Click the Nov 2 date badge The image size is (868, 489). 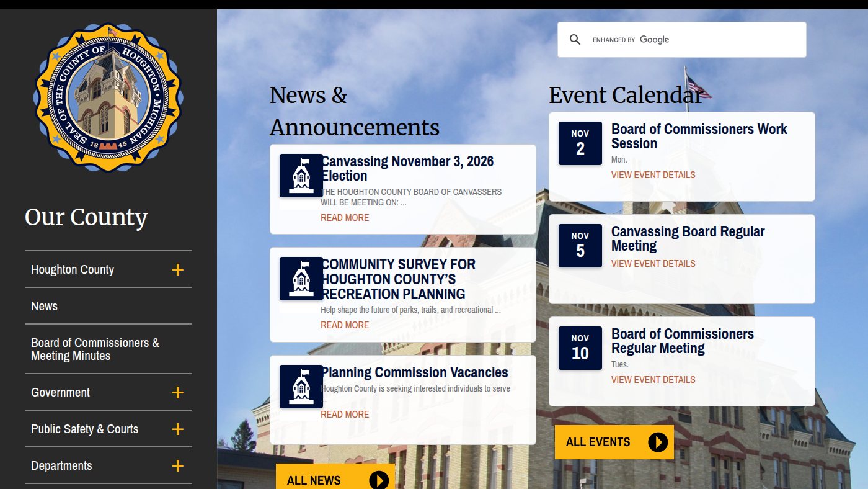[580, 143]
